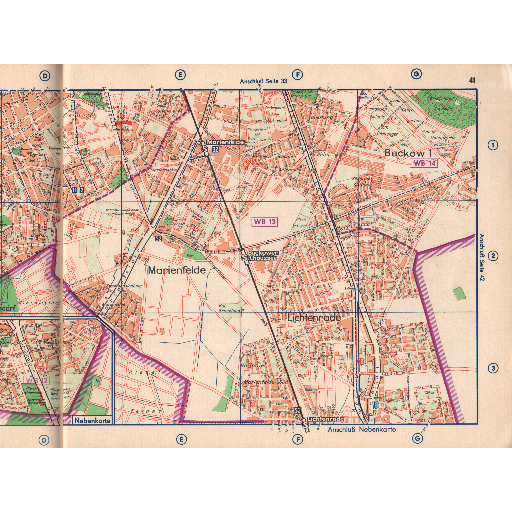Click the Anschluß Seite 33 reference
The height and width of the screenshot is (512, 512).
[264, 81]
